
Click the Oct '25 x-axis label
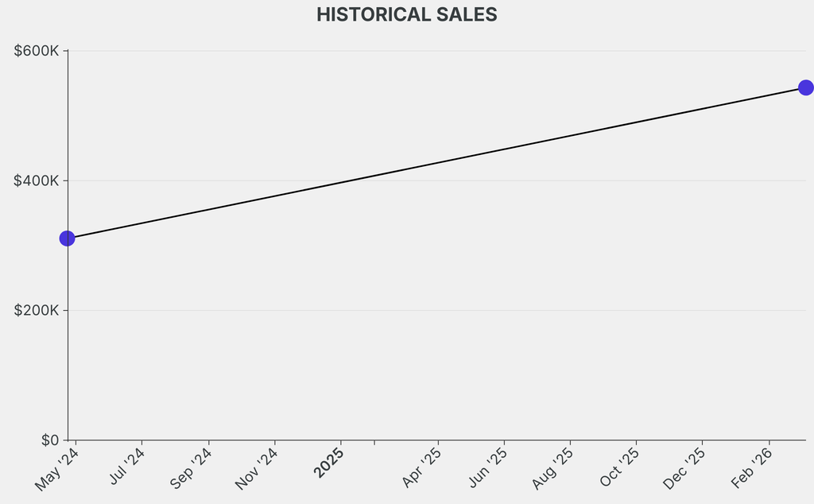coord(620,467)
